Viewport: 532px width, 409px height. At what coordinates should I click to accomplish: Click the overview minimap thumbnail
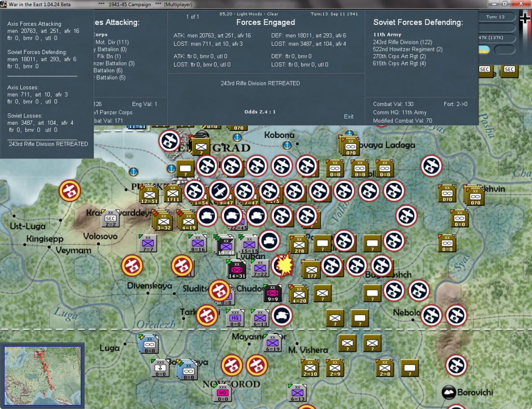(x=43, y=376)
